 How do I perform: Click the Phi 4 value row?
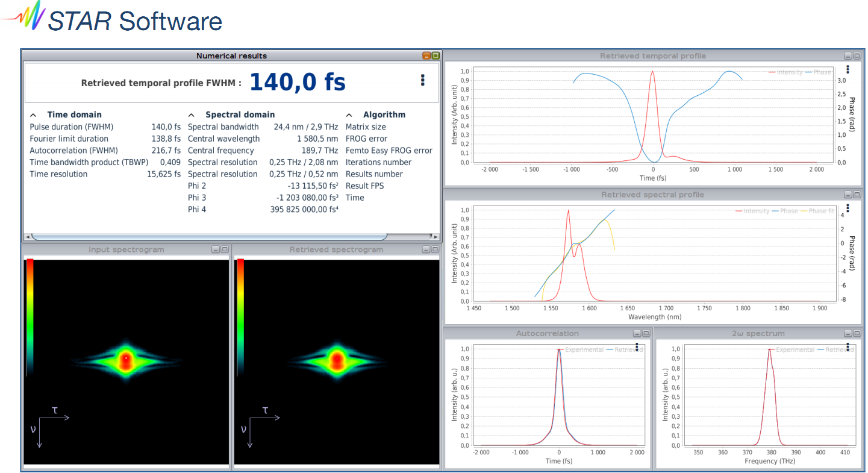263,209
